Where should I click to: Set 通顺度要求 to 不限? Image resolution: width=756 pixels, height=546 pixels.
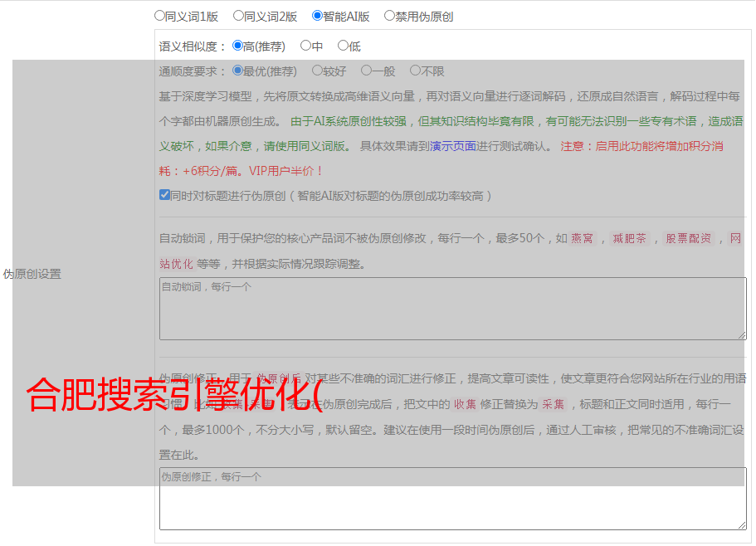pos(415,71)
